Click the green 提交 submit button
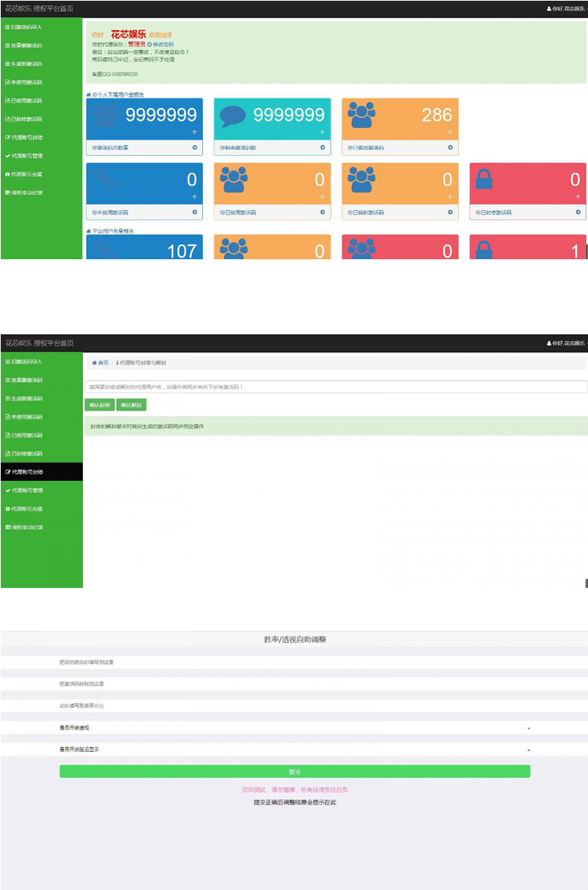588x890 pixels. point(295,772)
